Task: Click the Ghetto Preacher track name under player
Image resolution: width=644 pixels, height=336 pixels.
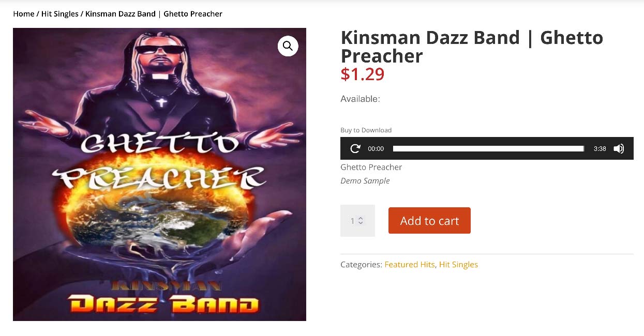Action: [x=371, y=167]
